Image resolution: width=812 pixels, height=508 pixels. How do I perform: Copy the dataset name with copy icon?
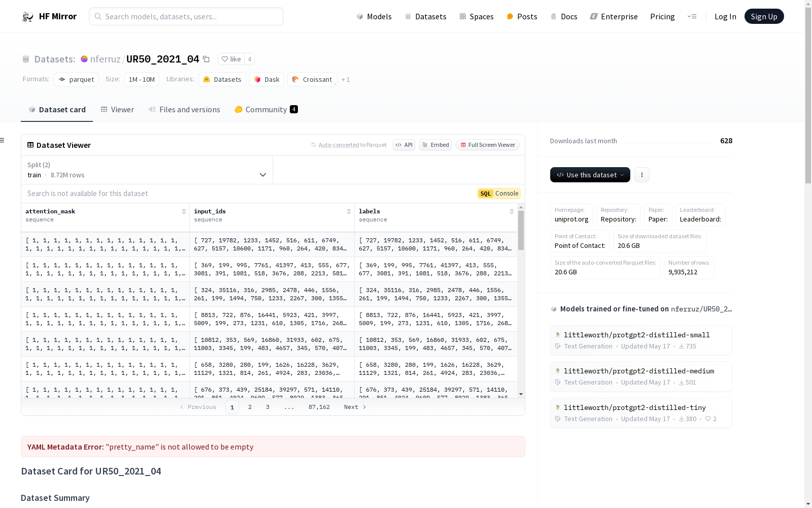pos(206,59)
